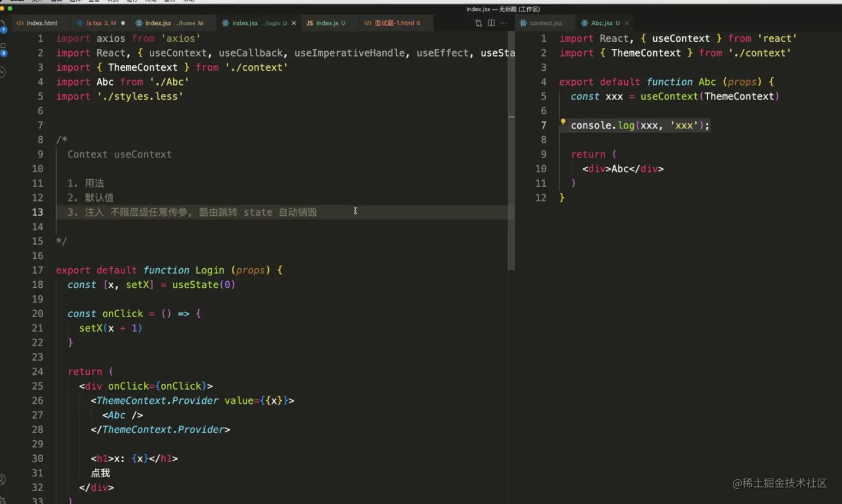The image size is (842, 504).
Task: Click the 'x: {x}' h1 line
Action: point(134,458)
